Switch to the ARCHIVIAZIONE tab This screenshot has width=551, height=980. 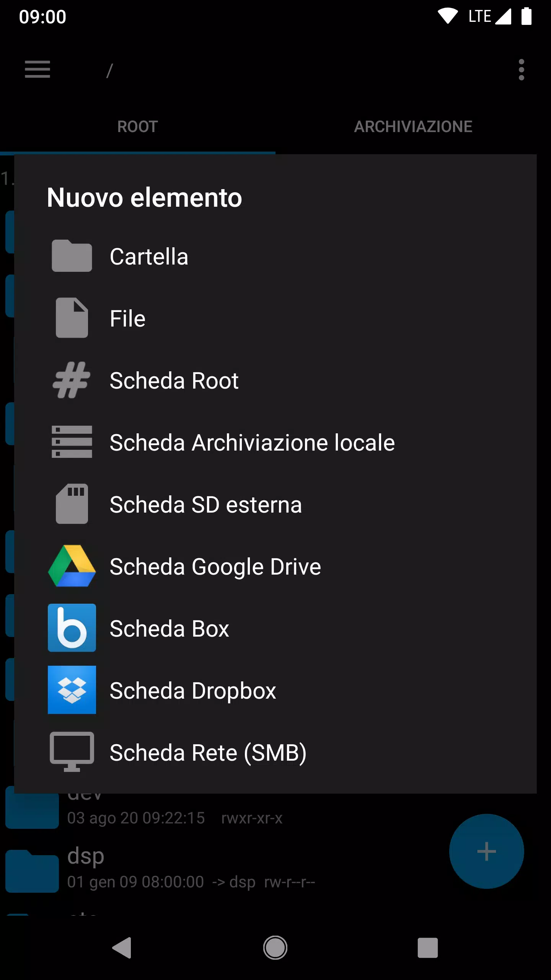(413, 127)
